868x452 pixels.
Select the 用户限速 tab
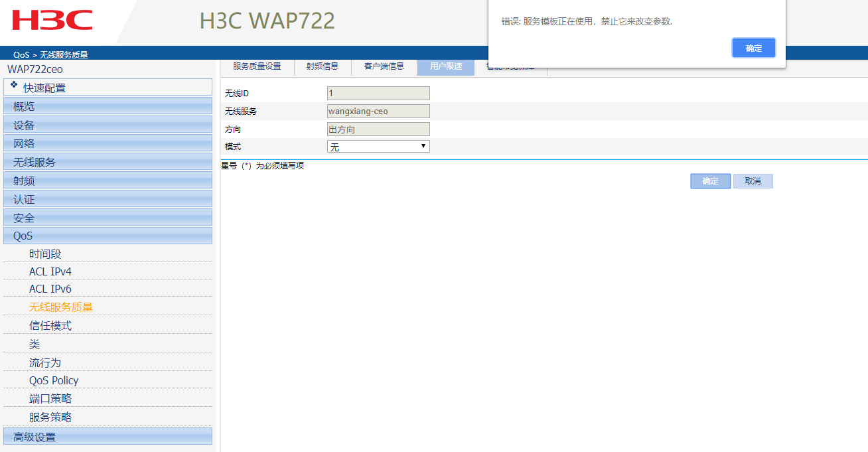tap(446, 66)
